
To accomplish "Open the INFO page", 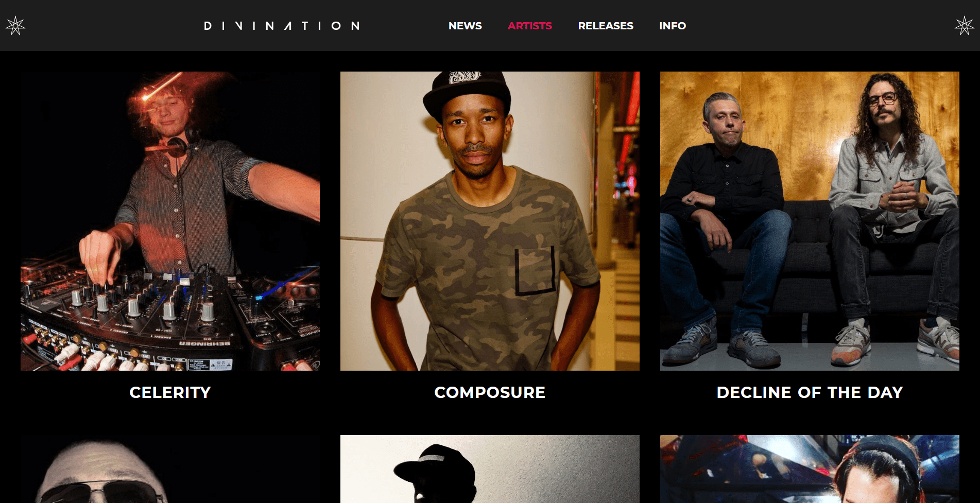I will coord(672,26).
